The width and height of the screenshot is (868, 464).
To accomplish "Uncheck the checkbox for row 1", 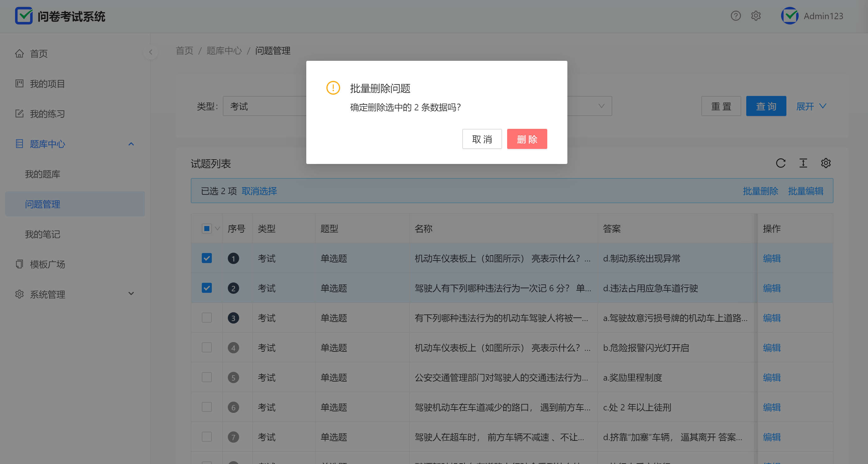I will tap(206, 258).
